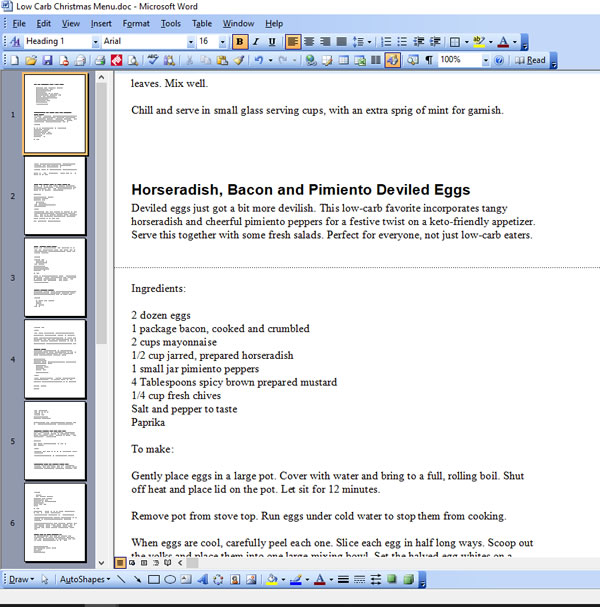Click thumbnail pane scroll down arrow
600x607 pixels.
(x=101, y=563)
